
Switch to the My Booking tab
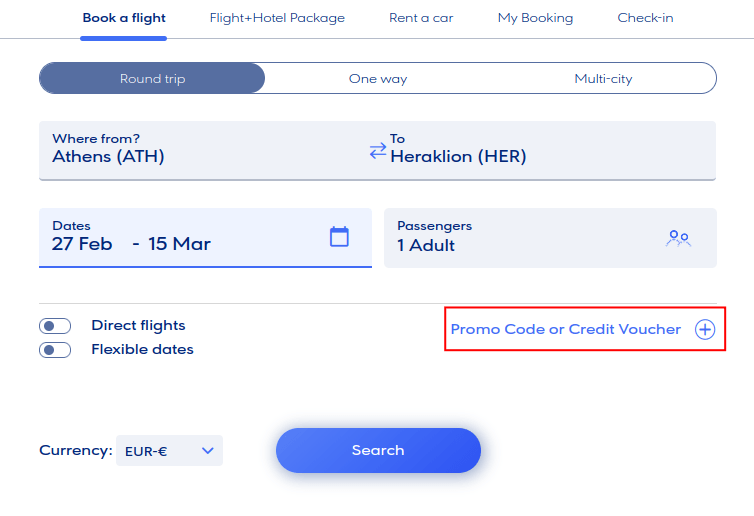pyautogui.click(x=535, y=18)
